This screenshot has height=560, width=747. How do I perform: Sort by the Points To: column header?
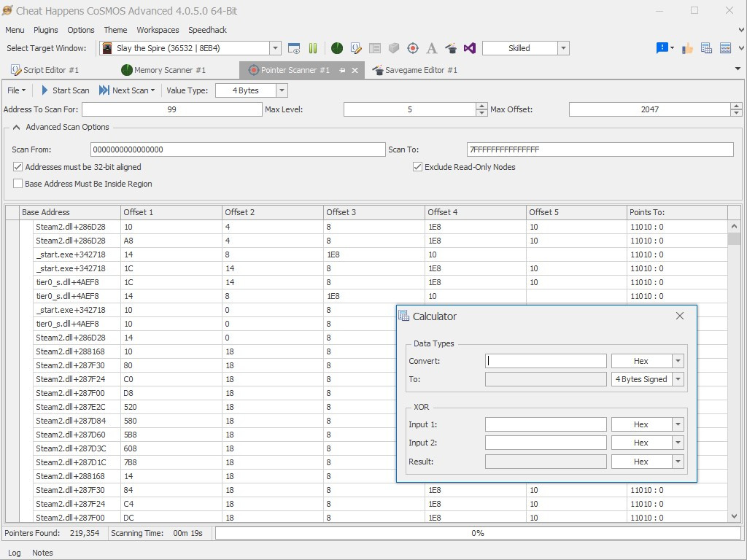pos(677,212)
